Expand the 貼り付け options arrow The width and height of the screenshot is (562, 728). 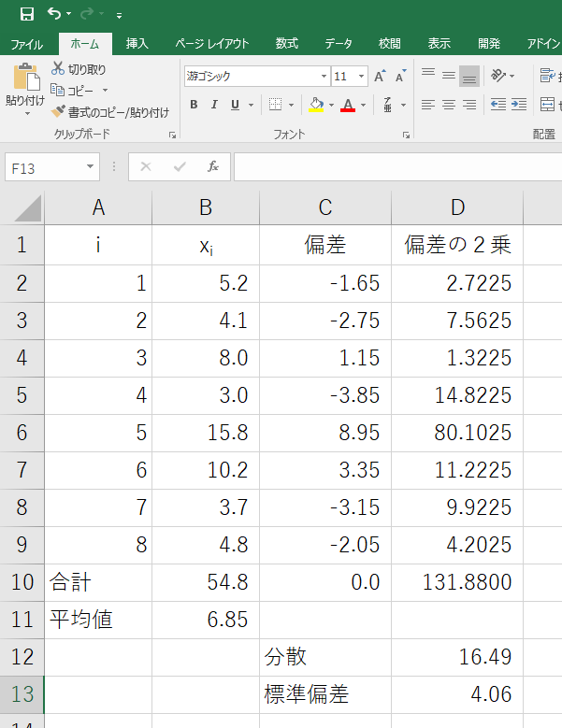click(26, 114)
